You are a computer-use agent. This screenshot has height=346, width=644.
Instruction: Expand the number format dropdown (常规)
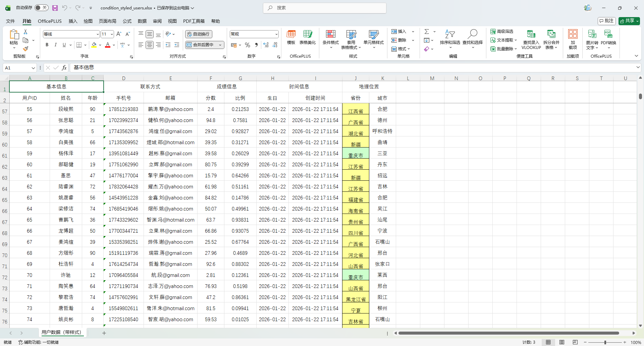point(276,34)
